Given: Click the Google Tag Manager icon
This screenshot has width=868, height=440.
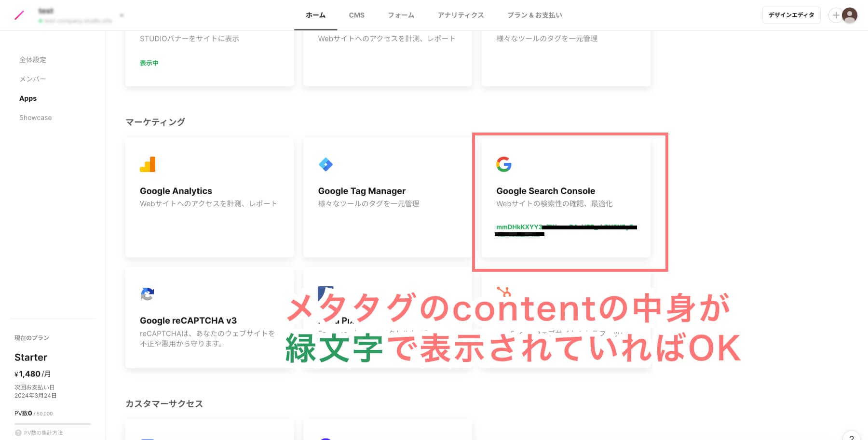Looking at the screenshot, I should [325, 164].
